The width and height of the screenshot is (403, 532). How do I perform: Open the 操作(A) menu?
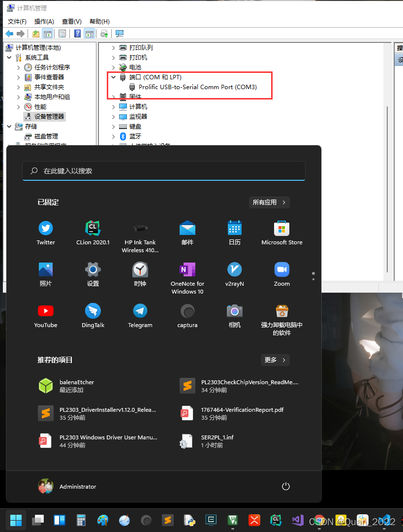point(44,21)
